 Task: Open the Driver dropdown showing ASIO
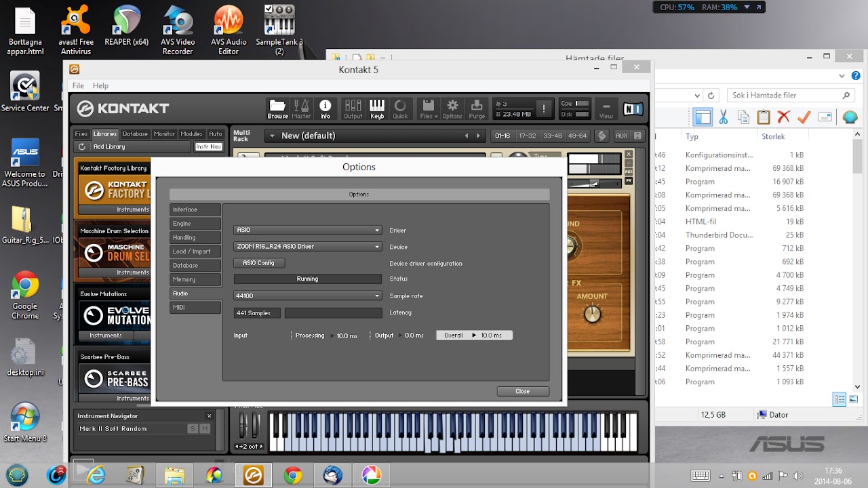(307, 230)
